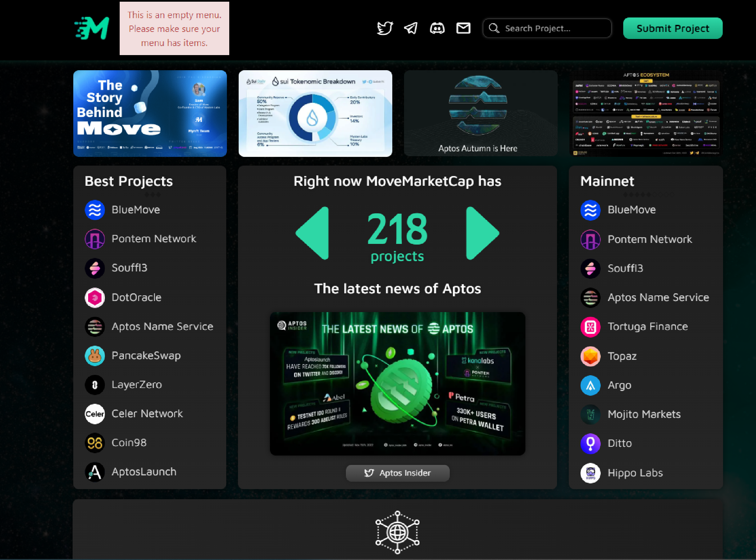Screen dimensions: 756x560
Task: Click the Topaz icon
Action: (x=591, y=356)
